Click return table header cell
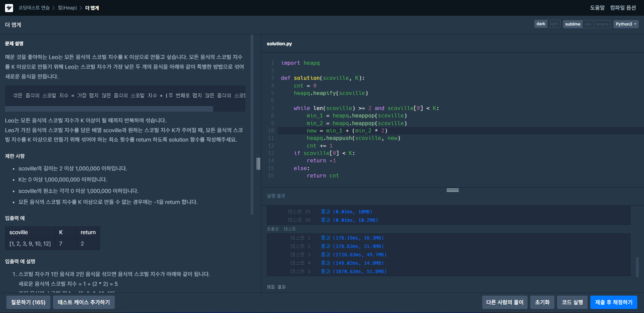This screenshot has width=644, height=313. [x=88, y=232]
